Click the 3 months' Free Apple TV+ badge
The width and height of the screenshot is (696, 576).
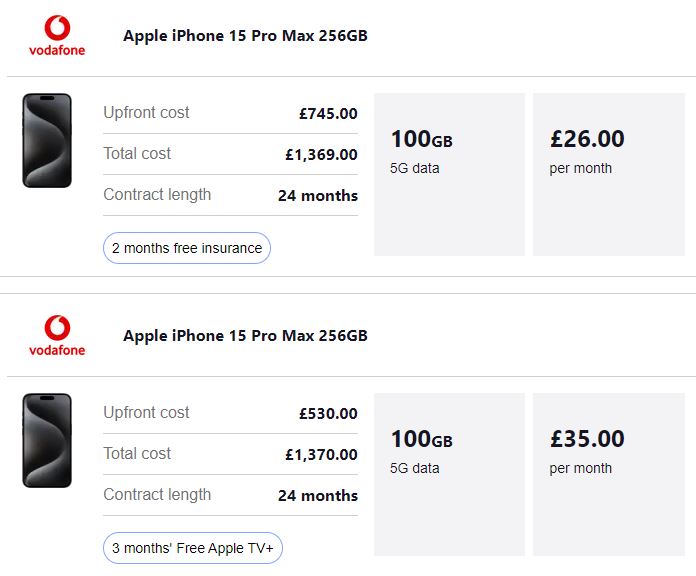click(193, 548)
